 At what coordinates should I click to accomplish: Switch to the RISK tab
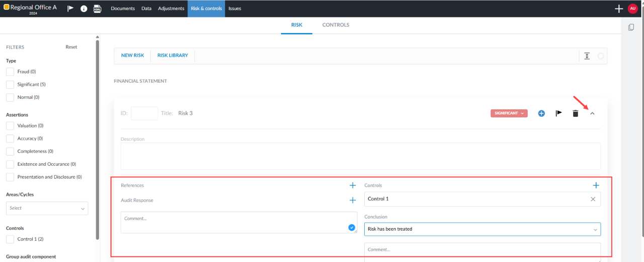click(297, 25)
